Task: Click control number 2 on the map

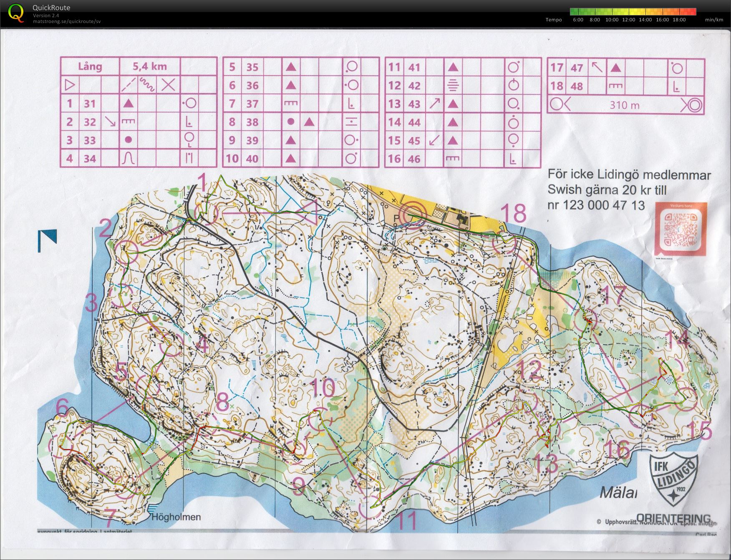Action: pos(106,229)
